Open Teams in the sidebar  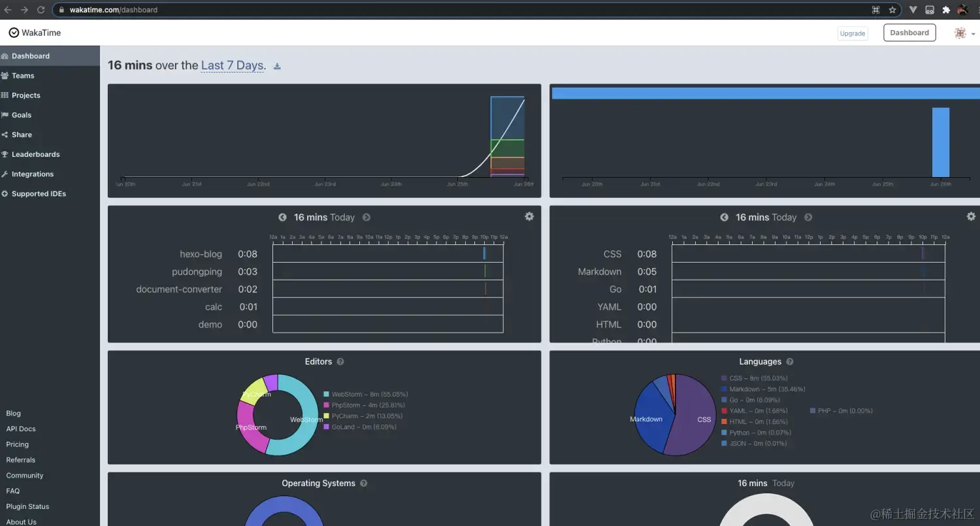point(50,76)
